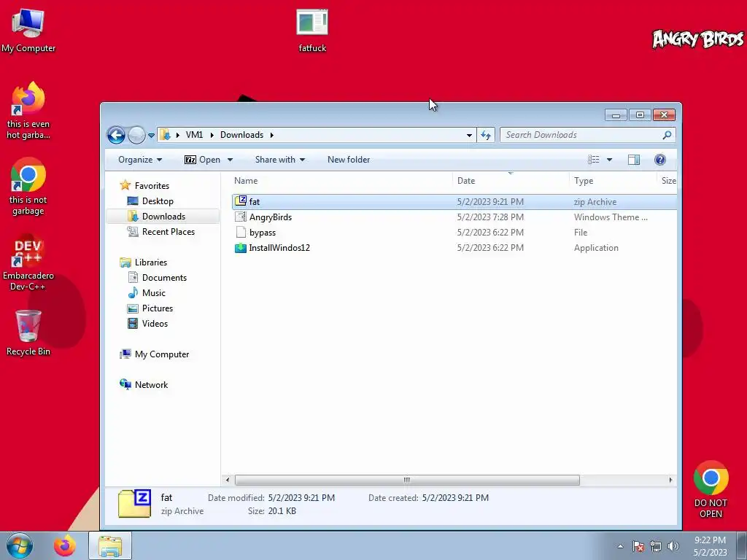Open selected file with 7-Zip Open button
747x560 pixels.
202,160
